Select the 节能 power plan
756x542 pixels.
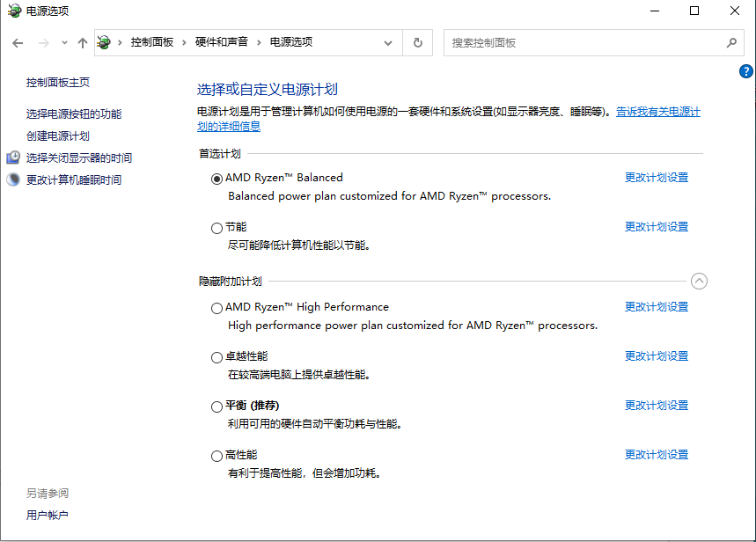216,227
